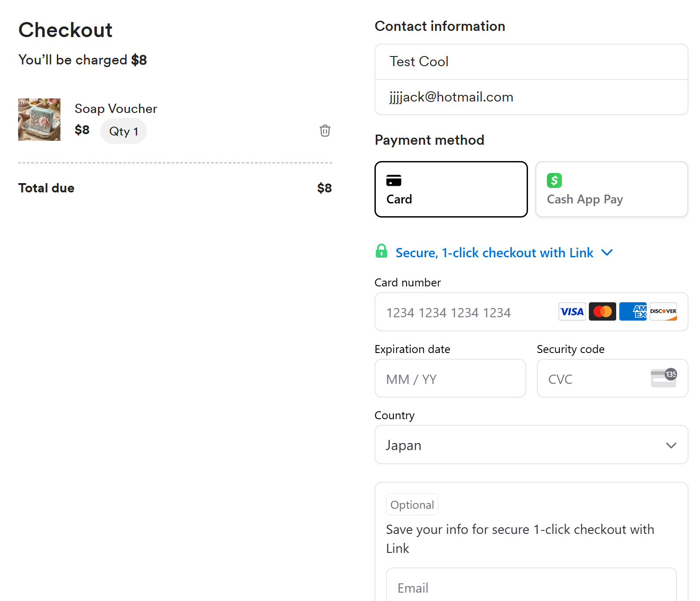Click the Discover card logo

663,312
